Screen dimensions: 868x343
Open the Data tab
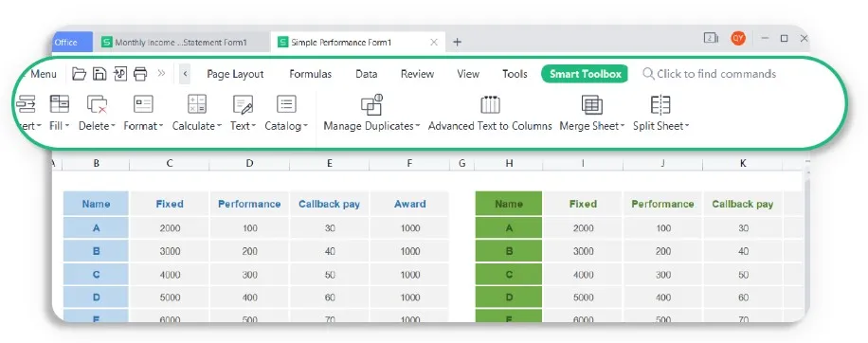click(x=367, y=74)
